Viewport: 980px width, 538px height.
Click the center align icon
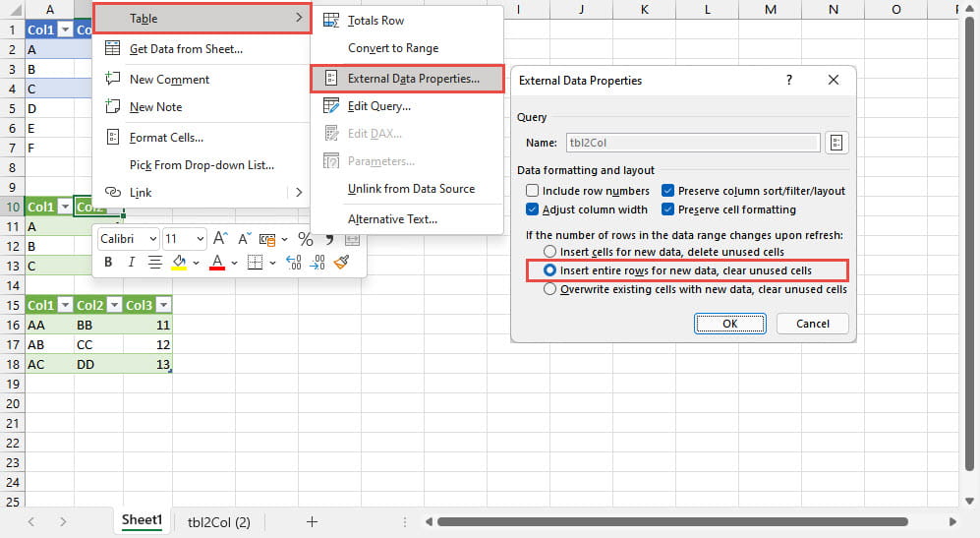click(x=154, y=262)
